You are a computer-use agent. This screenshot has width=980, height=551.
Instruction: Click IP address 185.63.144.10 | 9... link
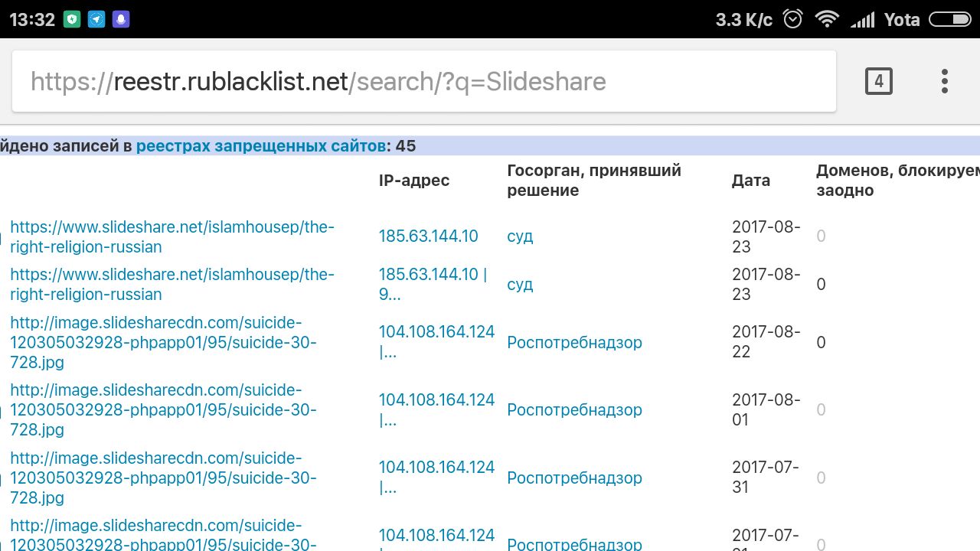(433, 284)
